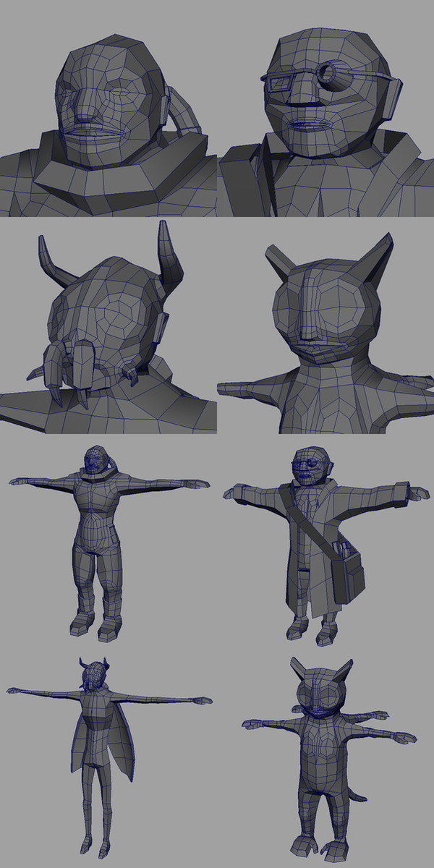Select the hooded female head close-up render
The image size is (434, 868).
(x=109, y=109)
